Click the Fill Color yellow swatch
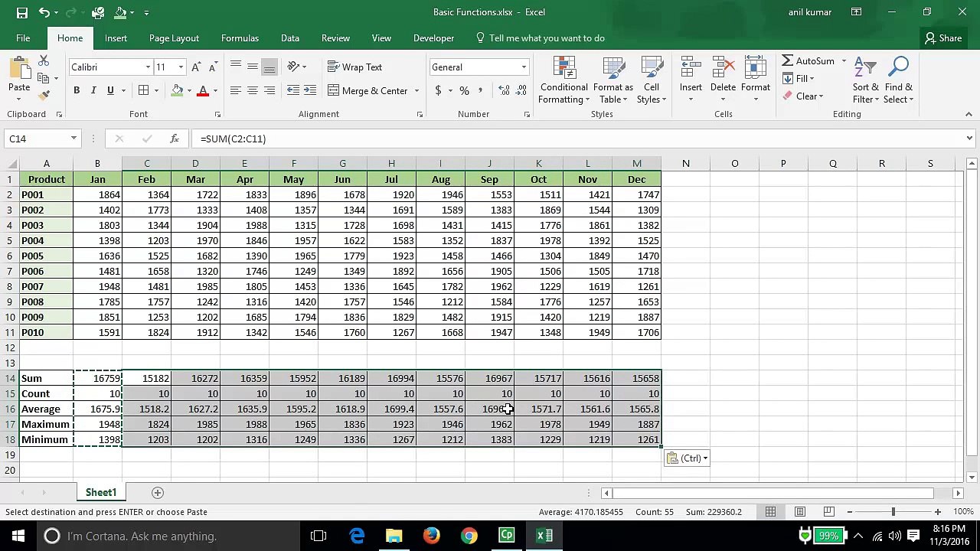 (178, 90)
